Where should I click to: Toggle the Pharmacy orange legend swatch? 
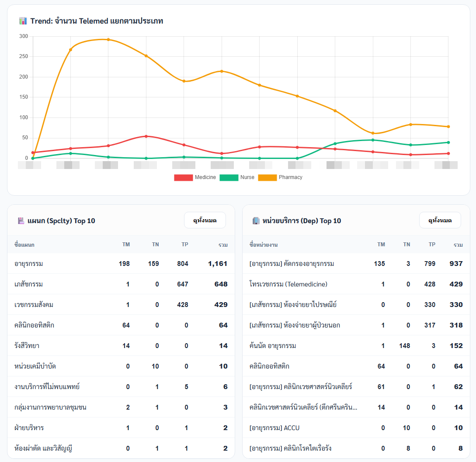point(268,177)
